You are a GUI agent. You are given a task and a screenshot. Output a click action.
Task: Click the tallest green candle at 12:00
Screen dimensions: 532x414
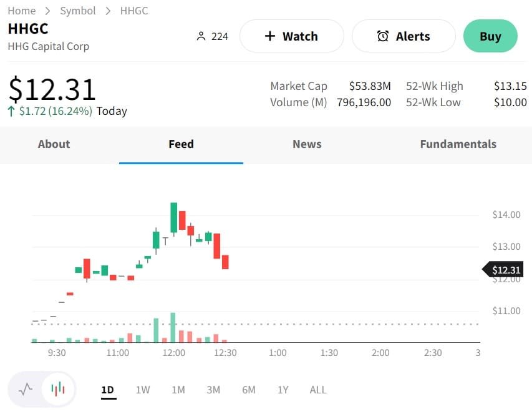point(174,217)
